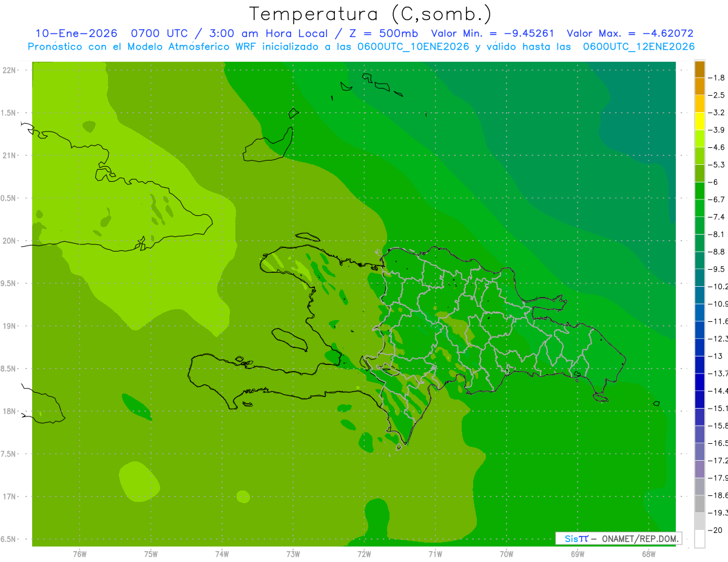Click the '19N' latitude label
This screenshot has width=728, height=562.
click(10, 326)
